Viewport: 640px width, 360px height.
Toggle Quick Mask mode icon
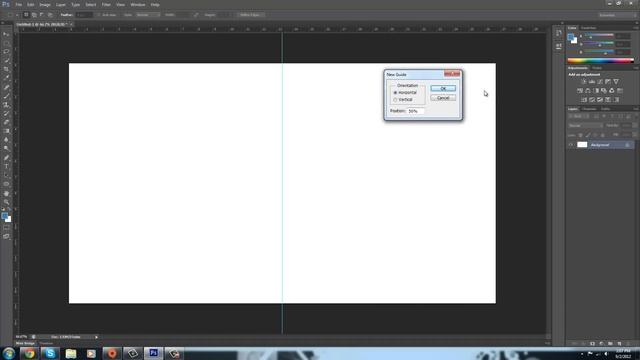click(x=6, y=228)
